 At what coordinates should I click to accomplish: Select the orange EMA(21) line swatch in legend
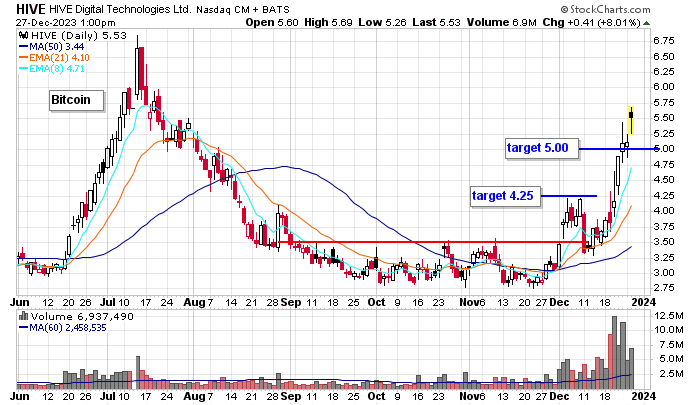[x=23, y=58]
